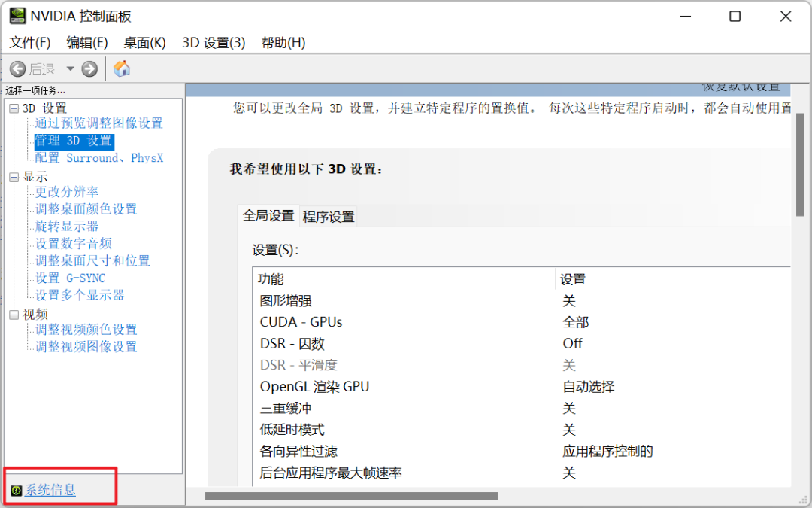Select the 低延时模式 setting row
812x508 pixels.
[x=522, y=430]
